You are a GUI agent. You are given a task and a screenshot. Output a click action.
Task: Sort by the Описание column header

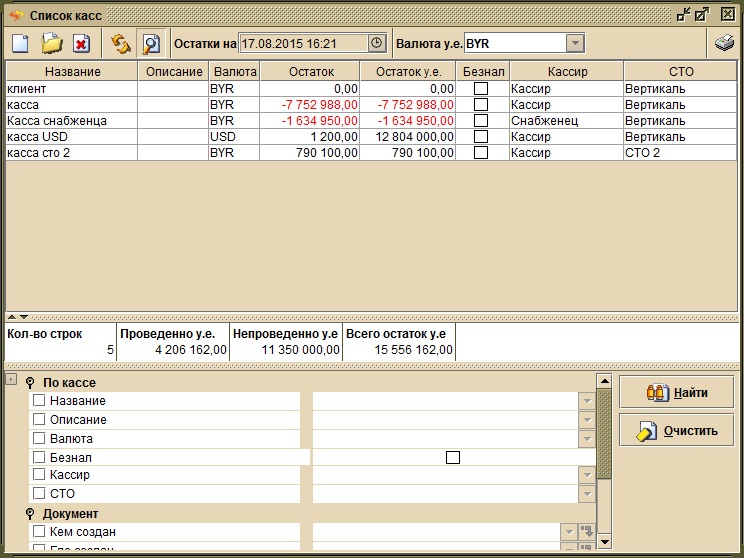(x=174, y=72)
